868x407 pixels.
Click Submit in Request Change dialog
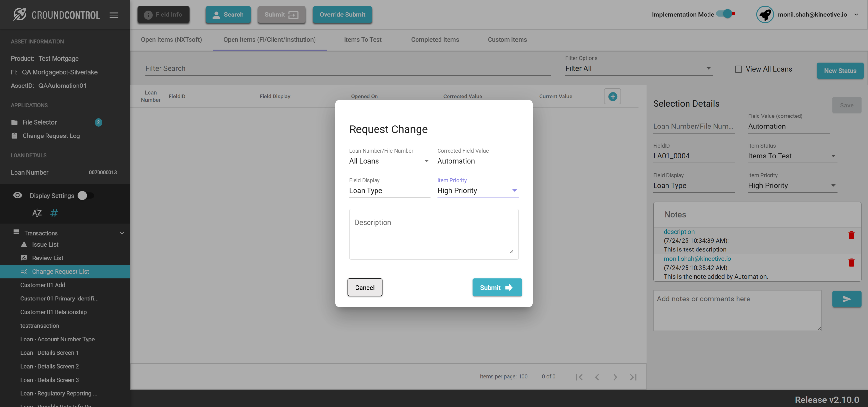coord(497,287)
